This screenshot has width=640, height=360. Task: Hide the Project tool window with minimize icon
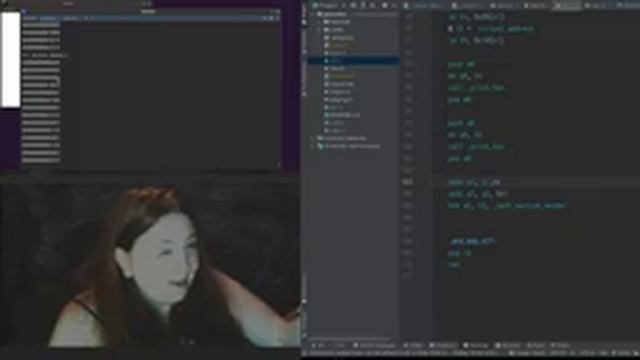[394, 5]
